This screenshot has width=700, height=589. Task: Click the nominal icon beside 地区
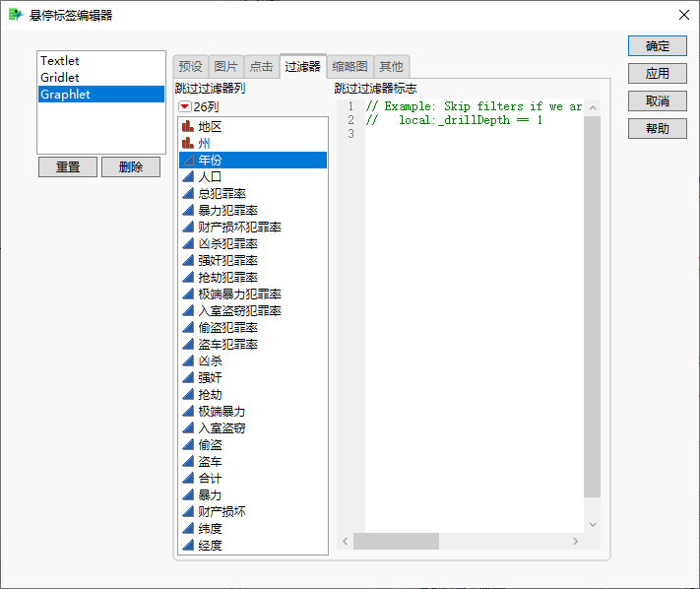click(x=188, y=126)
